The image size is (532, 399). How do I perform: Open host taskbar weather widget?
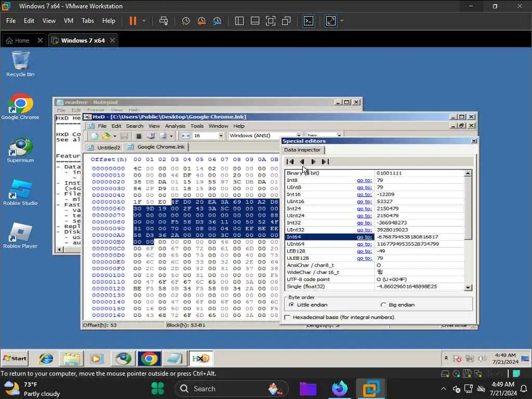(x=32, y=389)
